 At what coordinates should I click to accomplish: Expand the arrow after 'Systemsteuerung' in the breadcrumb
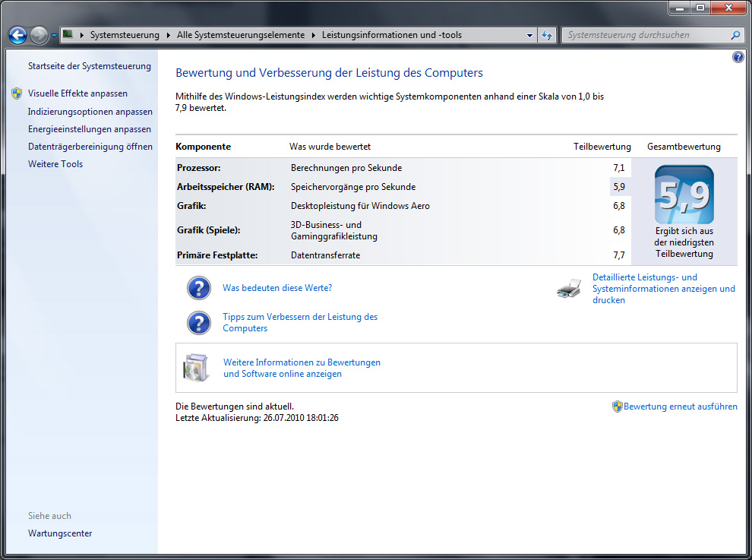pyautogui.click(x=168, y=35)
